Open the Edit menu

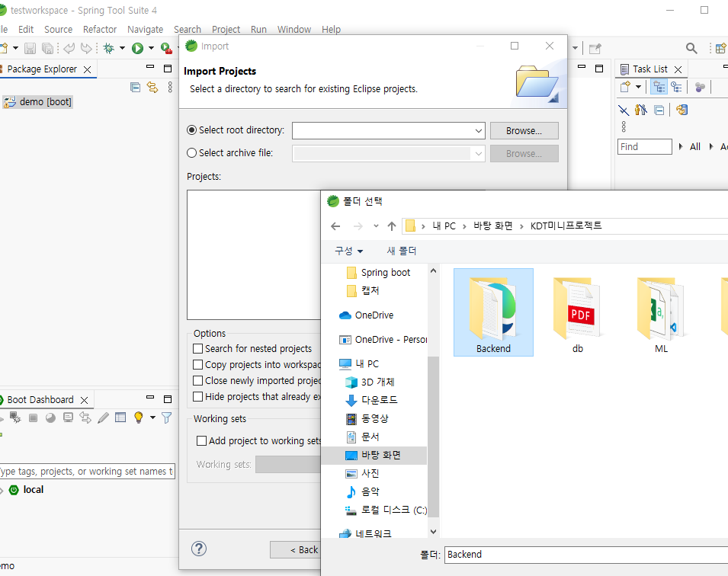click(26, 29)
